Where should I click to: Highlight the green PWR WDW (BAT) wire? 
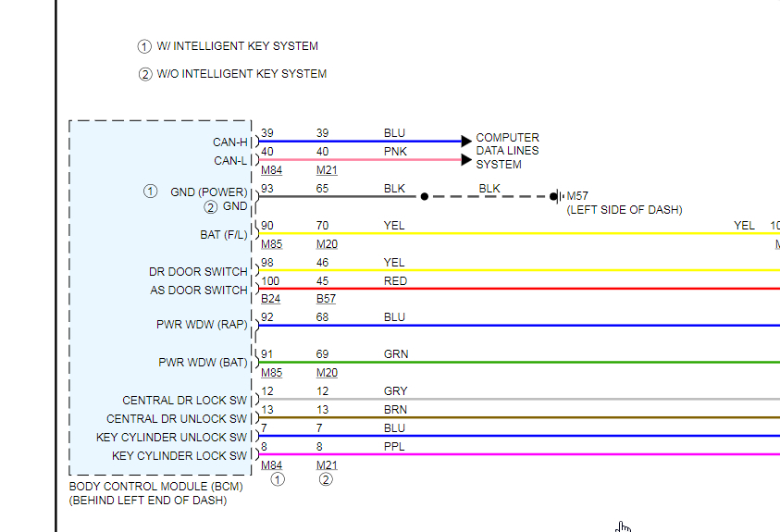(519, 363)
